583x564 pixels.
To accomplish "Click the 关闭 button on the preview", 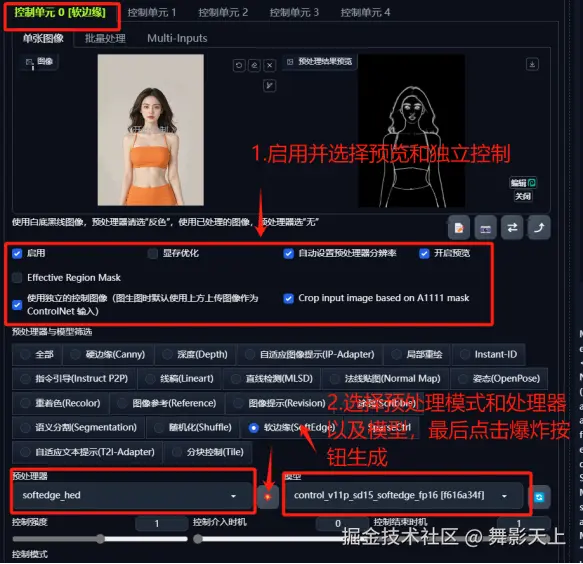I will pyautogui.click(x=523, y=196).
